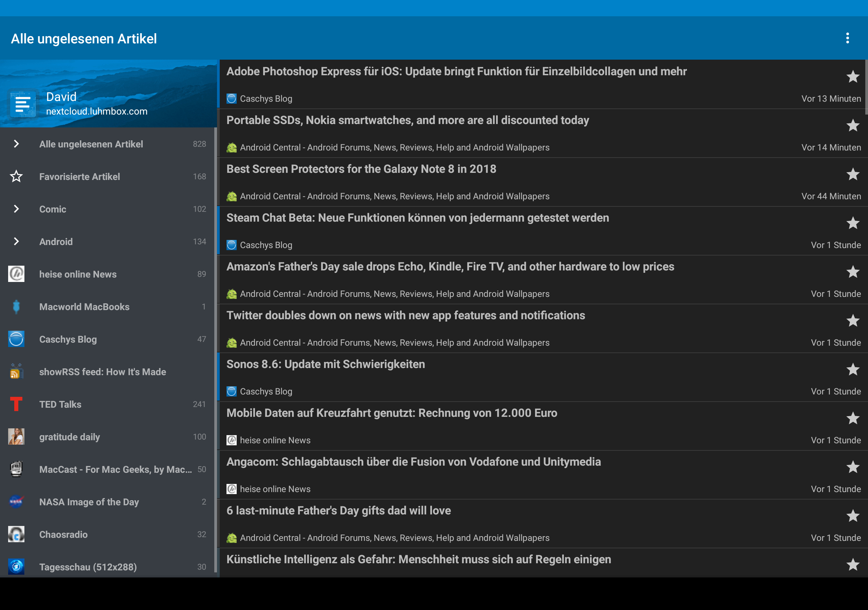
Task: Open Mobile Daten auf Kreuzfahrt article
Action: click(x=391, y=413)
